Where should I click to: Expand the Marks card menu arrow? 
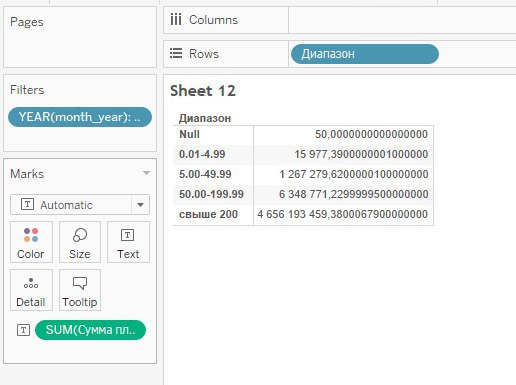pyautogui.click(x=146, y=173)
